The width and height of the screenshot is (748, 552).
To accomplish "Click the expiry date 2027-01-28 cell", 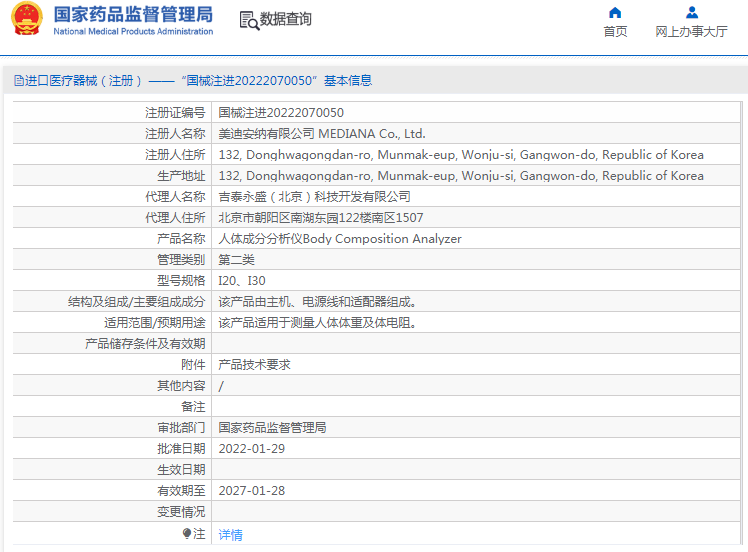I will [252, 491].
